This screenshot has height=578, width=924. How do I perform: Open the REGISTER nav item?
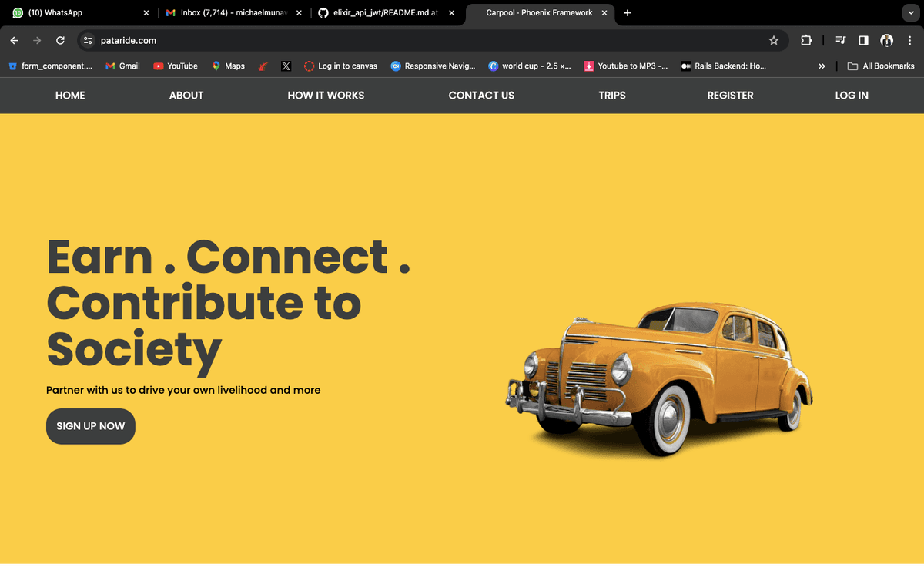[x=730, y=96]
